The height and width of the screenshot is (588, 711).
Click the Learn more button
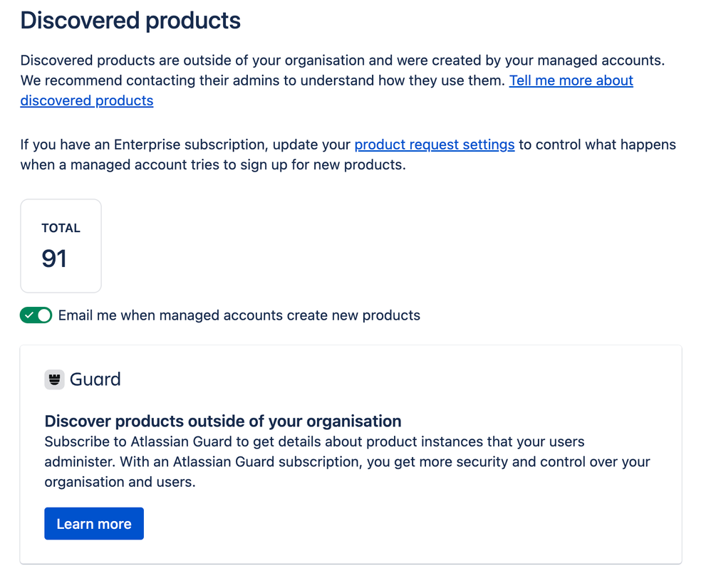pos(94,524)
